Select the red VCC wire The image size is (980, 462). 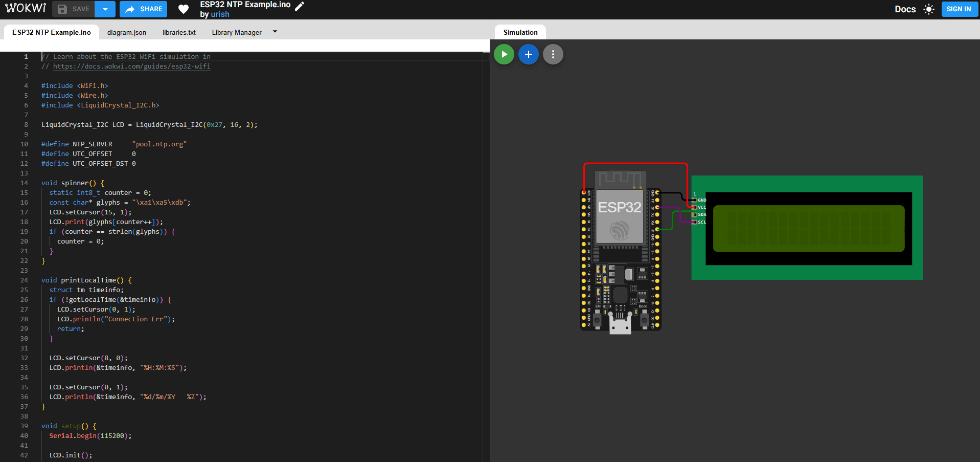635,164
